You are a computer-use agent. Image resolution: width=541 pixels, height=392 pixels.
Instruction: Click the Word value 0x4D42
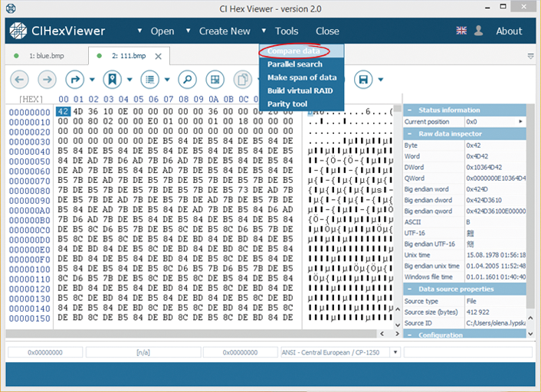point(477,156)
